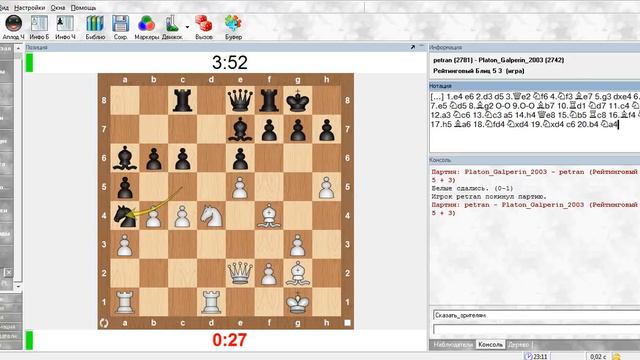The image size is (640, 360).
Task: Open black player info (Инфо Ч) toolbar icon
Action: (x=65, y=24)
